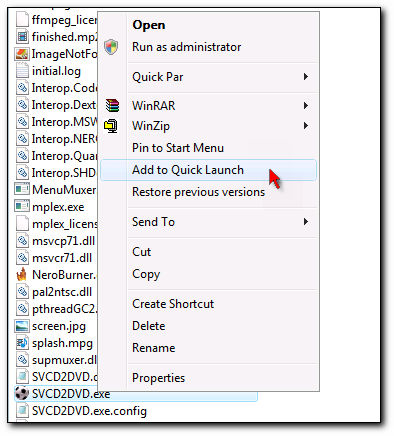Select the mplex.exe application icon
The image size is (394, 436).
(22, 207)
